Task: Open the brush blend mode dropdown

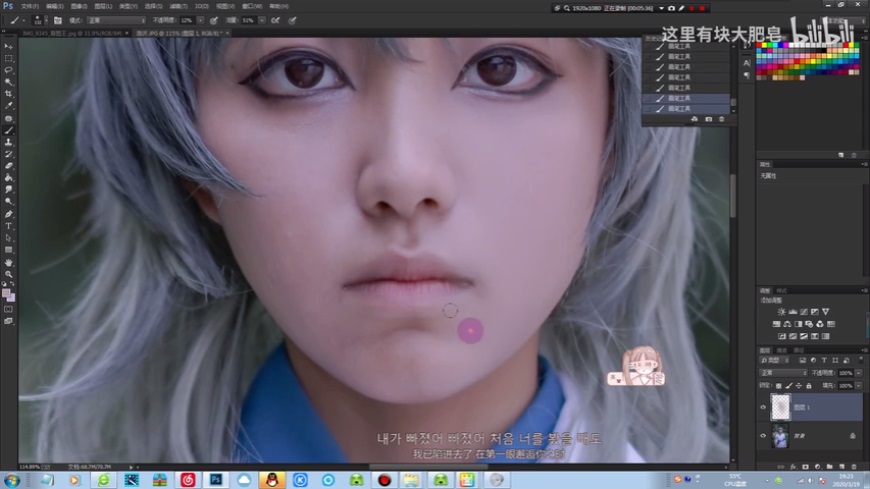Action: tap(116, 21)
